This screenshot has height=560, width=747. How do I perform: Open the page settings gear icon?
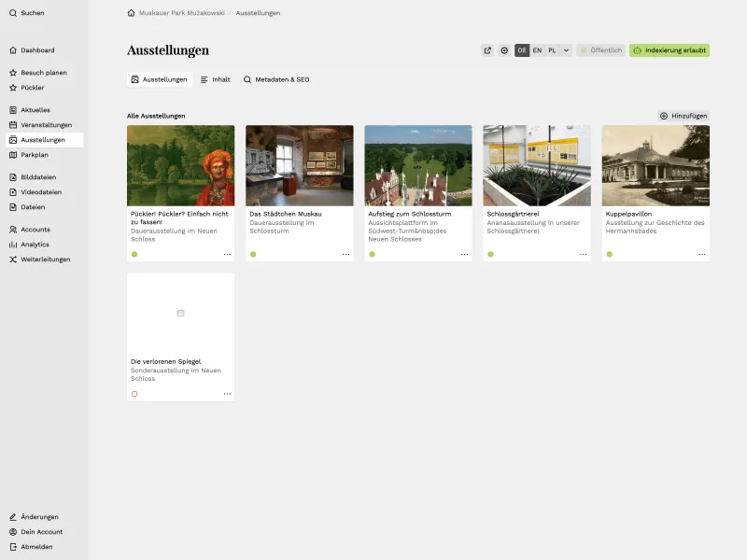pos(504,49)
